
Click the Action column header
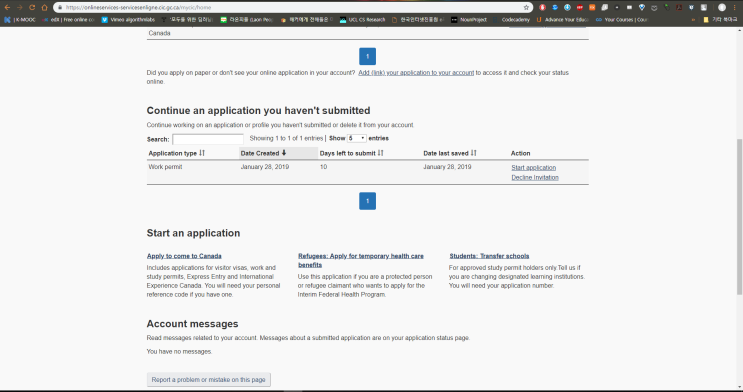(x=520, y=153)
